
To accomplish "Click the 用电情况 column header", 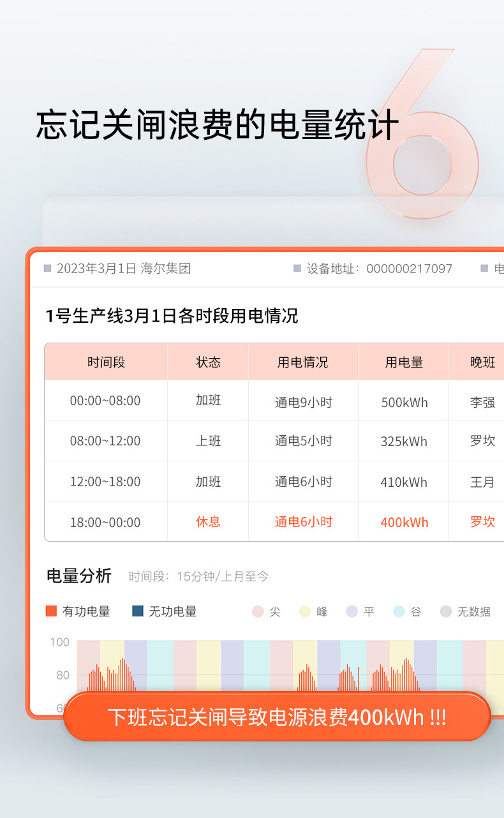I will 303,362.
